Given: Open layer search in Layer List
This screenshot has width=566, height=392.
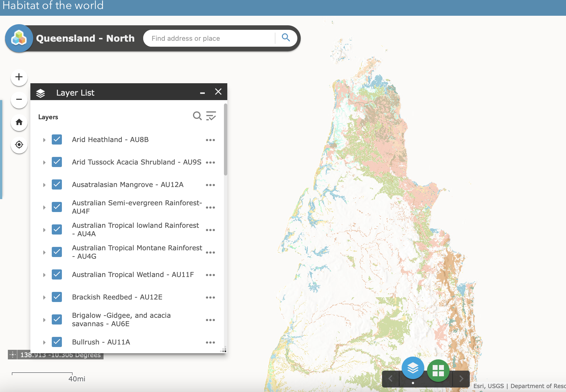Looking at the screenshot, I should tap(197, 116).
